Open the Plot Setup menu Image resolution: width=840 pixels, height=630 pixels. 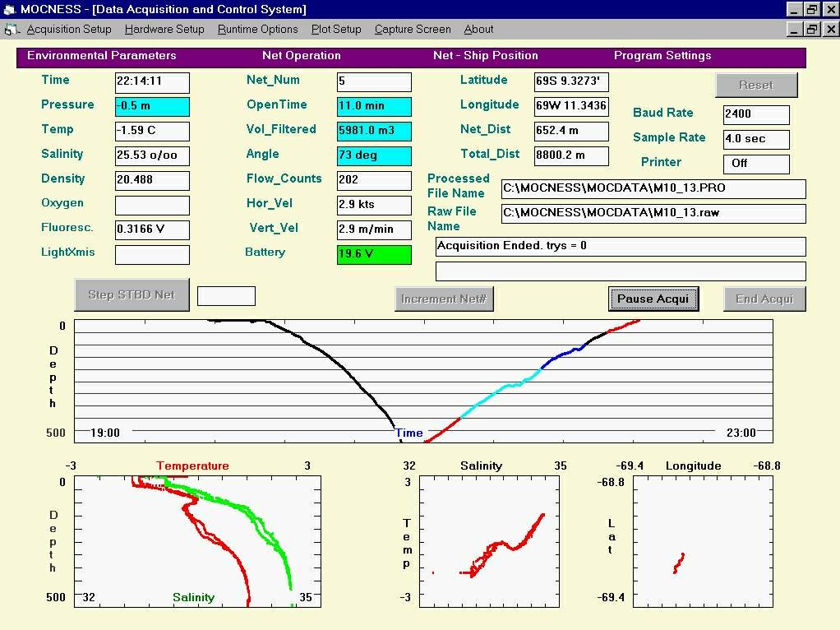pos(336,30)
